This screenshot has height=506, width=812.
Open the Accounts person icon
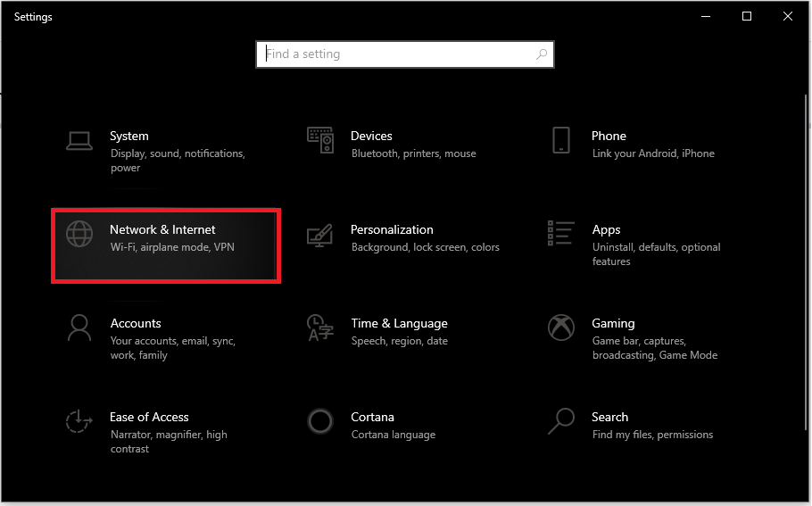pyautogui.click(x=79, y=328)
